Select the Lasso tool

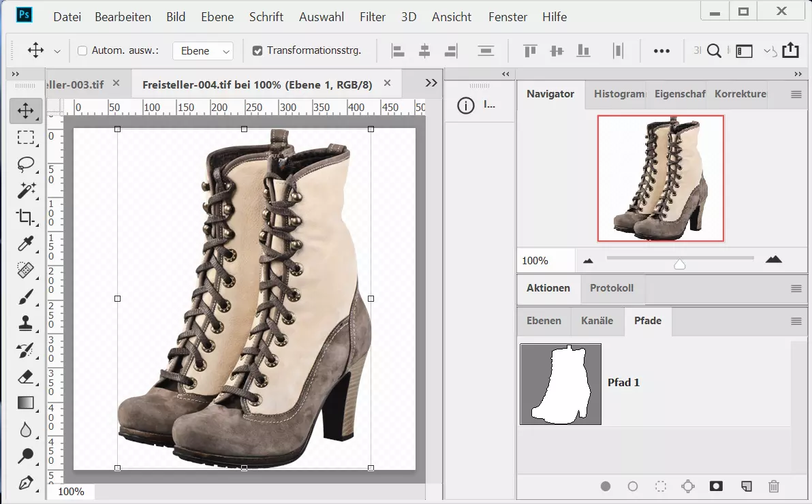click(25, 164)
